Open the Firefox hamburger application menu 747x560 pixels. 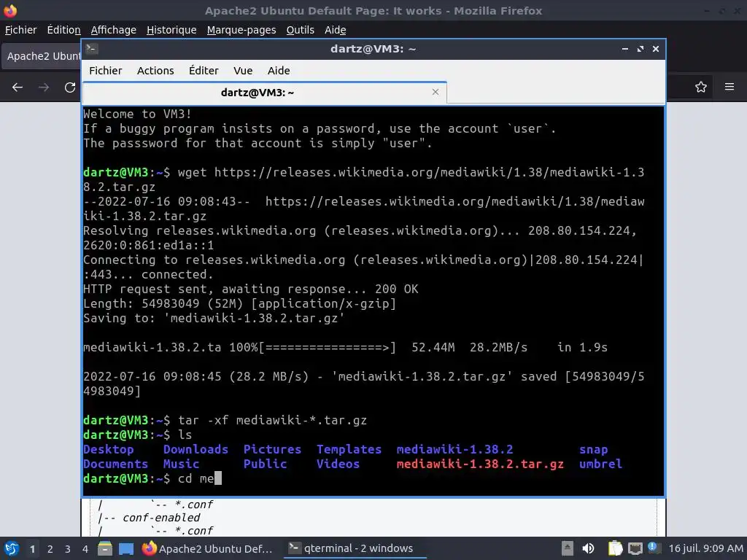(729, 87)
